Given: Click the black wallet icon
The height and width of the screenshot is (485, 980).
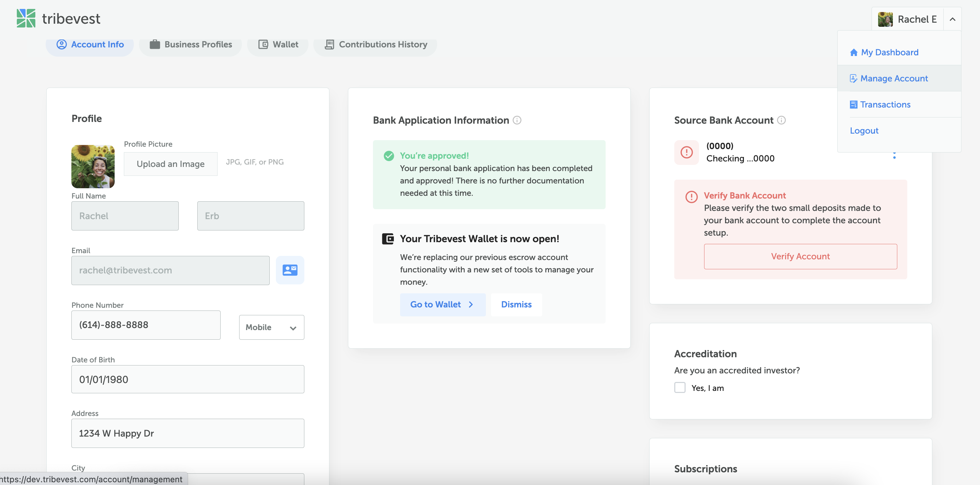Looking at the screenshot, I should coord(388,239).
